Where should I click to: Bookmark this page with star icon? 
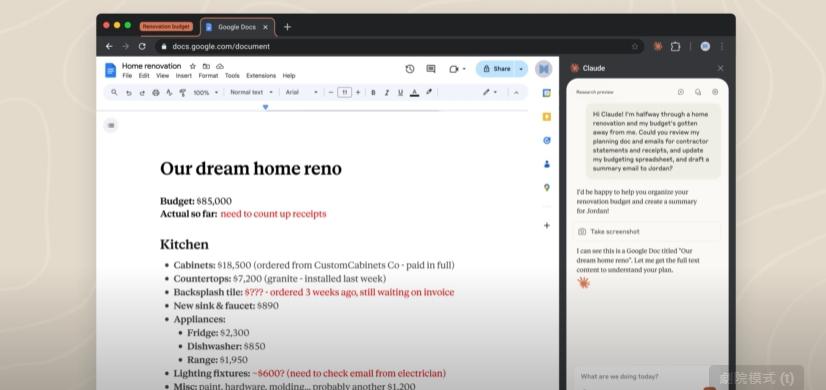(x=635, y=46)
